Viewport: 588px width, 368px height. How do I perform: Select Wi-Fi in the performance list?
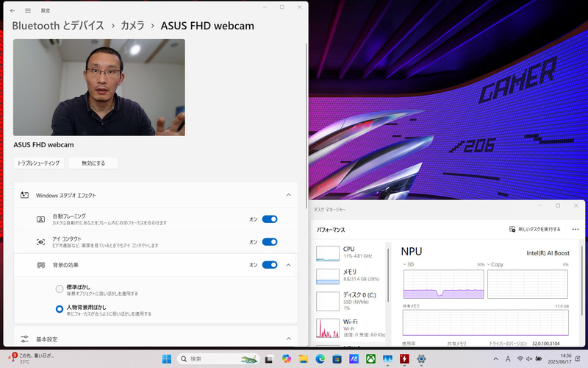[350, 328]
